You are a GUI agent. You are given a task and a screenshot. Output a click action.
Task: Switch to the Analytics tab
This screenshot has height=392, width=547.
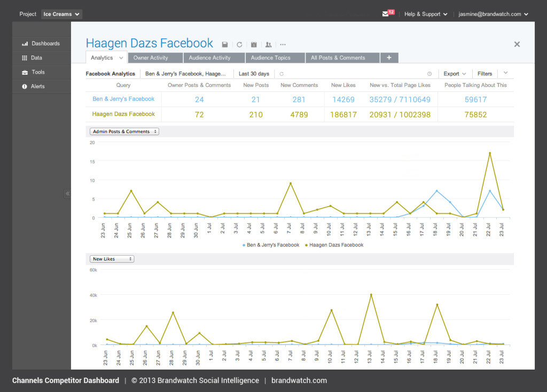102,58
